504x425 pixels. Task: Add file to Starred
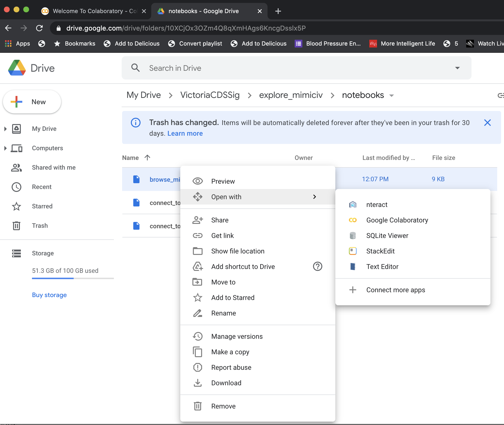tap(233, 298)
